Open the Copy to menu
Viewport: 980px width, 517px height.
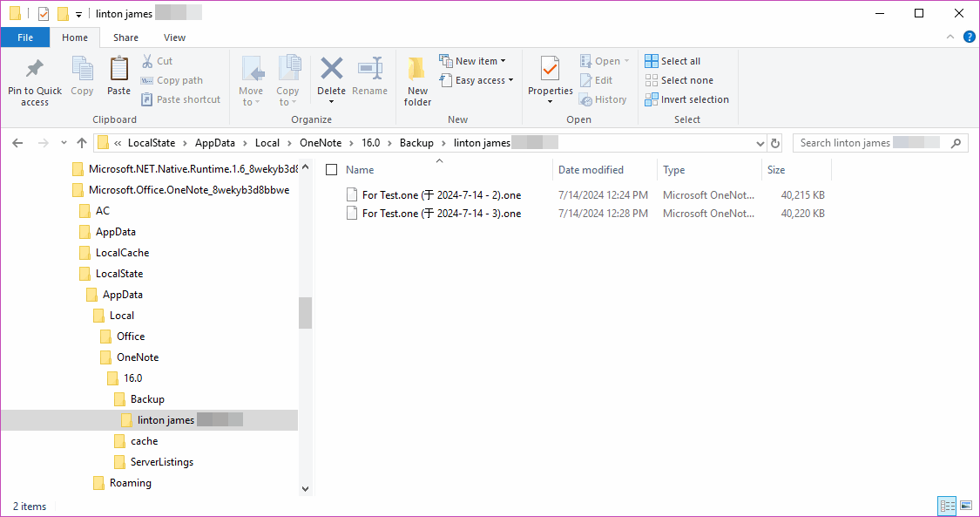[x=287, y=81]
